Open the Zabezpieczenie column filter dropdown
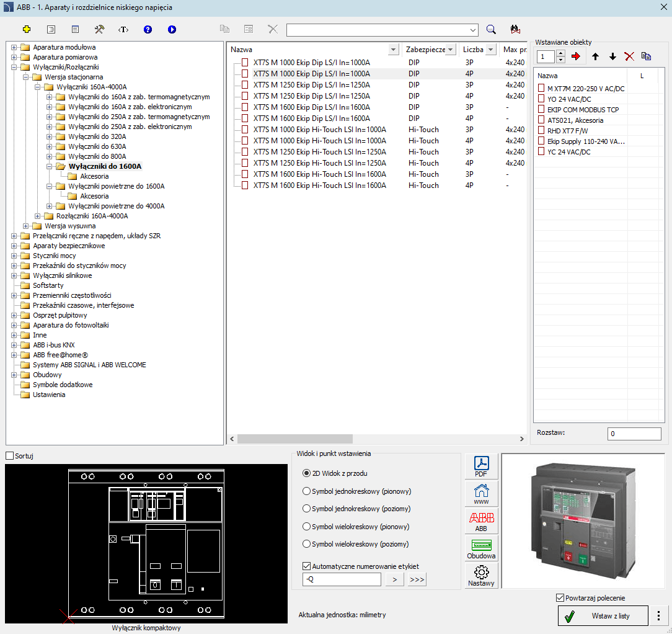 pos(450,50)
